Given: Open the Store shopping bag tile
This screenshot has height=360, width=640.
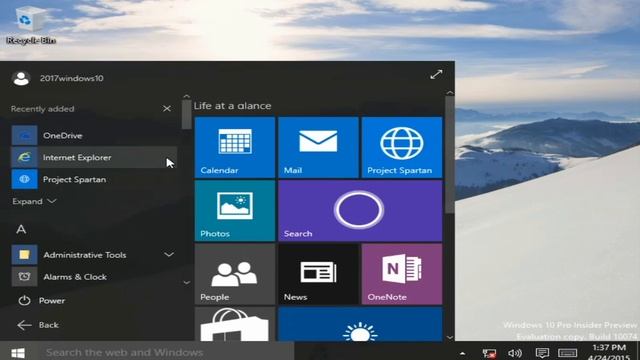Looking at the screenshot, I should [235, 324].
